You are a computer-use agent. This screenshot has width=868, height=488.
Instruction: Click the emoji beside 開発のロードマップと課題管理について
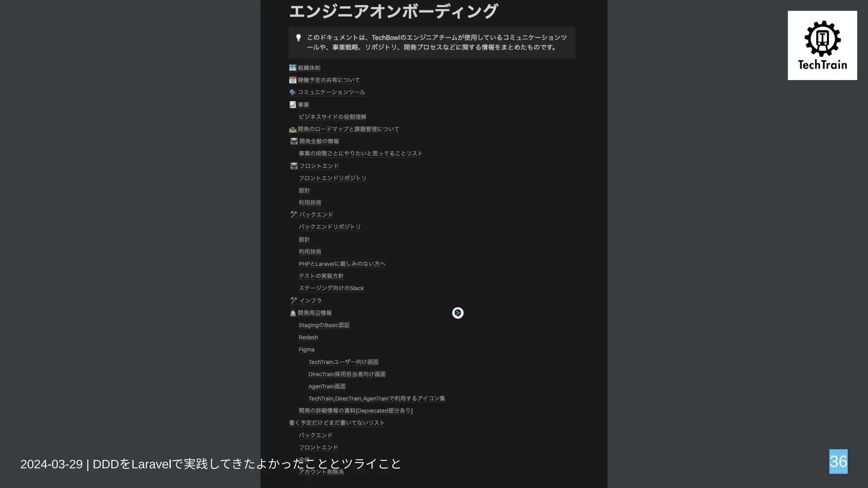click(293, 129)
